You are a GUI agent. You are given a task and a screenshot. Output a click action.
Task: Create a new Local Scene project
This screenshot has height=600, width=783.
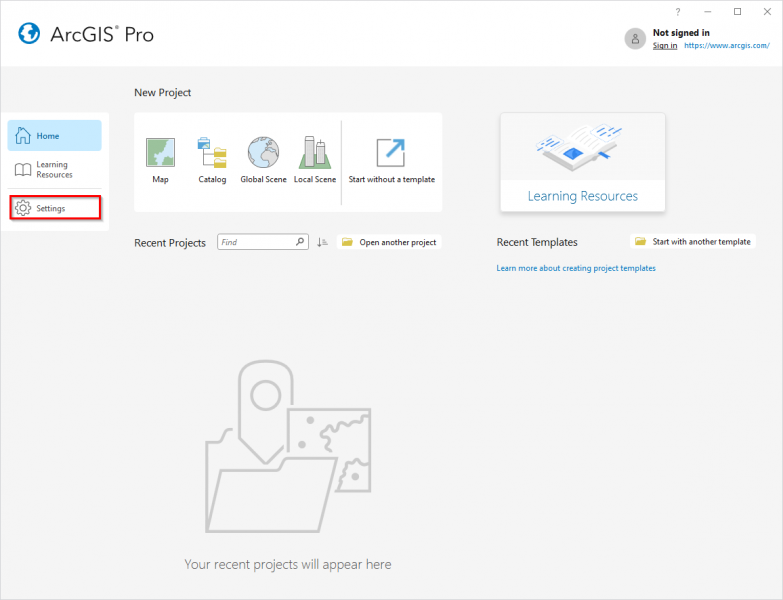coord(315,160)
